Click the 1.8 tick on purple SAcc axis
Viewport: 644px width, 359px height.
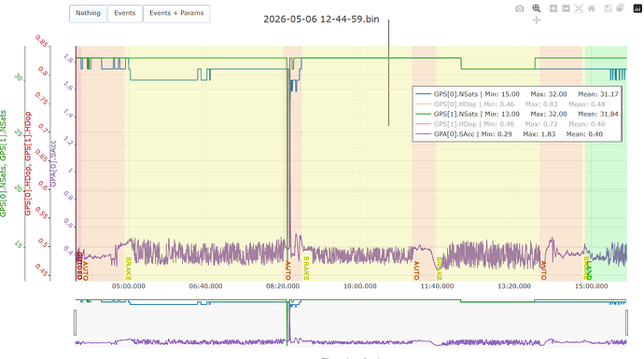[68, 59]
